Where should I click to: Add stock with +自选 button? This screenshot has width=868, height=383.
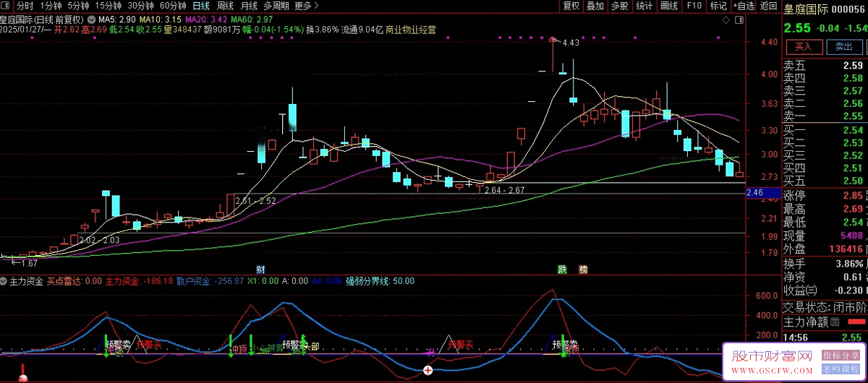coord(744,6)
